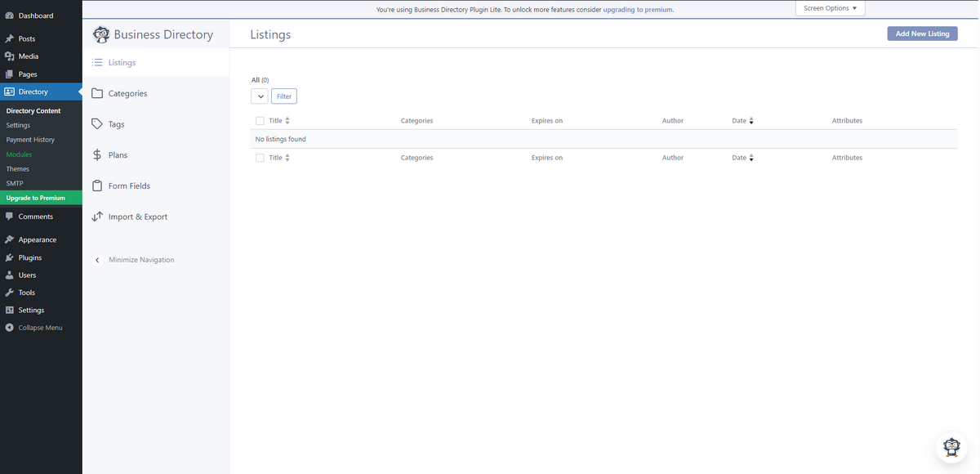Click the Listings page heading
This screenshot has width=980, height=474.
point(270,34)
